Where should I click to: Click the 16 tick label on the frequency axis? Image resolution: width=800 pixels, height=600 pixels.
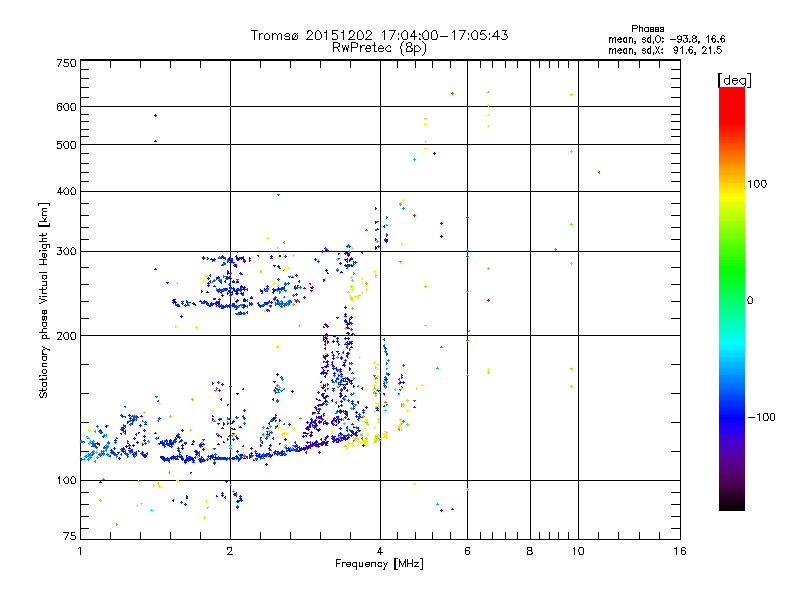[679, 552]
